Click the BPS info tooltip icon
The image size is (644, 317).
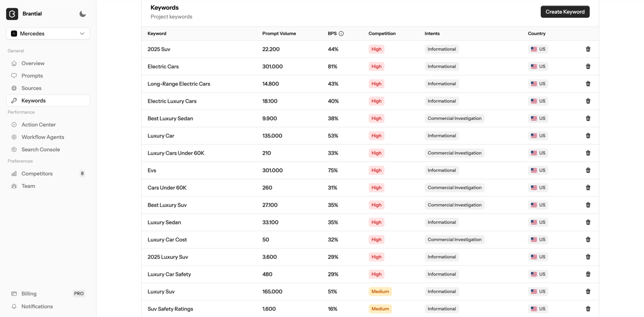(x=342, y=33)
